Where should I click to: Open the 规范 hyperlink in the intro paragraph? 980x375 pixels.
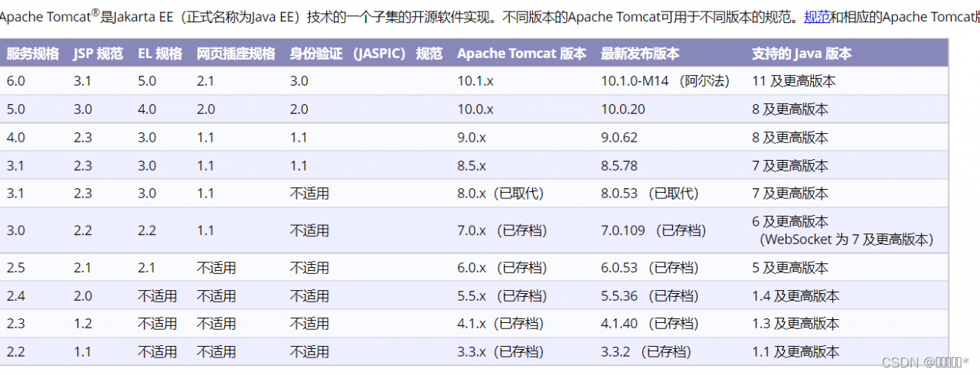[816, 16]
